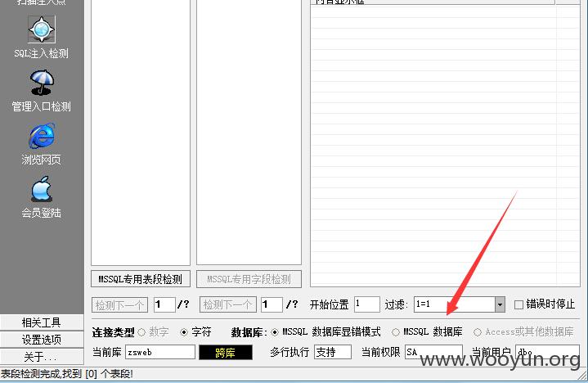Viewport: 588px width, 383px height.
Task: Open the 相关工具 sidebar section
Action: coord(42,322)
